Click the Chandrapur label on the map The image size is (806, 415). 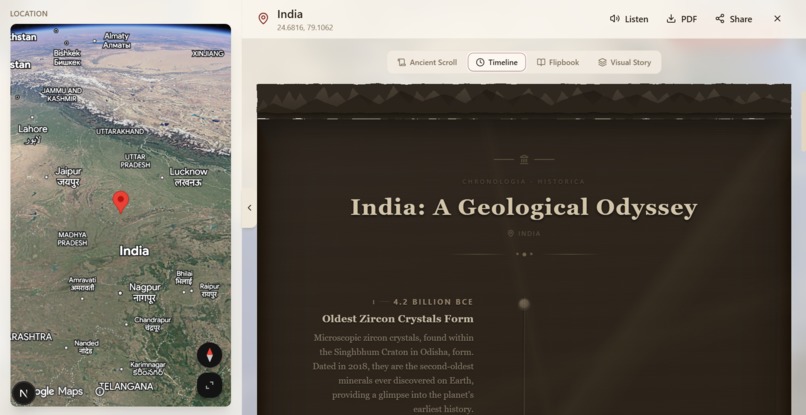click(x=152, y=323)
